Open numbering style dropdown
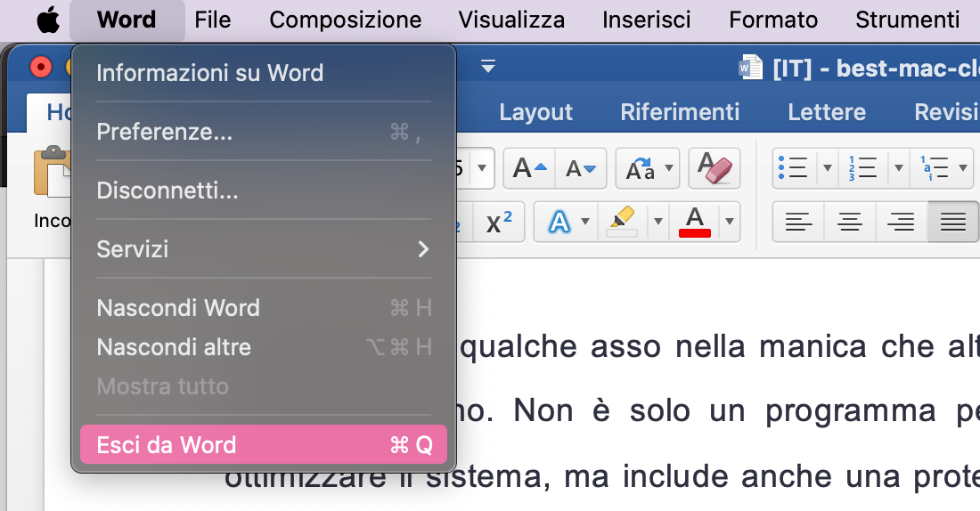 click(899, 168)
